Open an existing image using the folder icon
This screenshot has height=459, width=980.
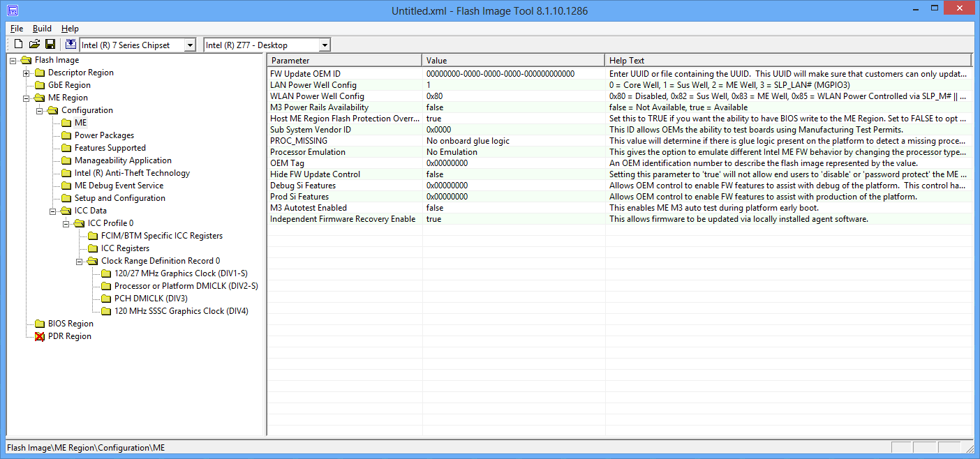click(x=34, y=43)
